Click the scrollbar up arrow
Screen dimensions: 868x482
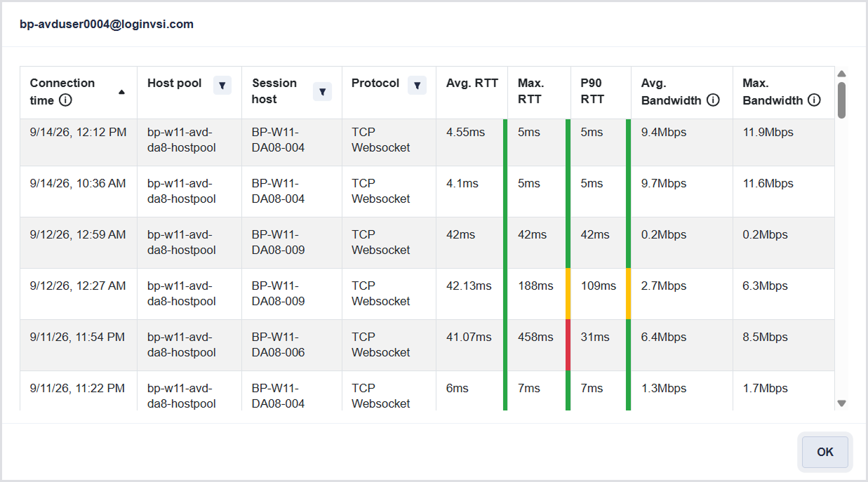click(842, 74)
